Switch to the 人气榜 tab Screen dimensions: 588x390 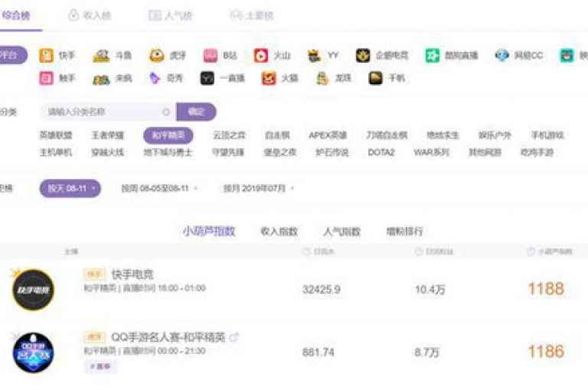tap(171, 16)
